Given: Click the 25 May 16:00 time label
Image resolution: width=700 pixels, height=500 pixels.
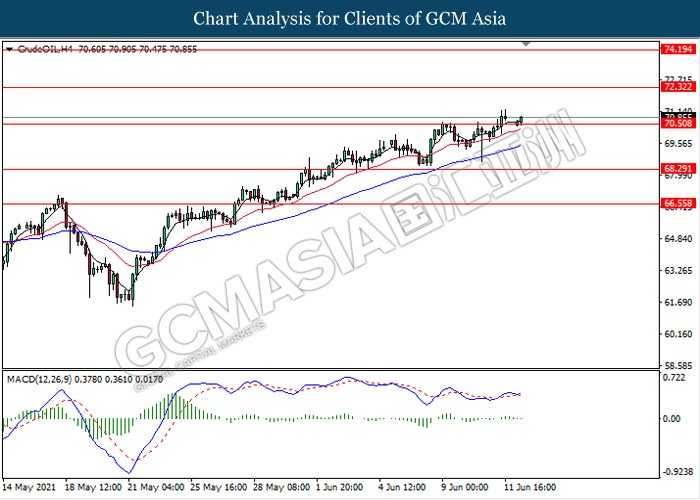Looking at the screenshot, I should point(219,487).
